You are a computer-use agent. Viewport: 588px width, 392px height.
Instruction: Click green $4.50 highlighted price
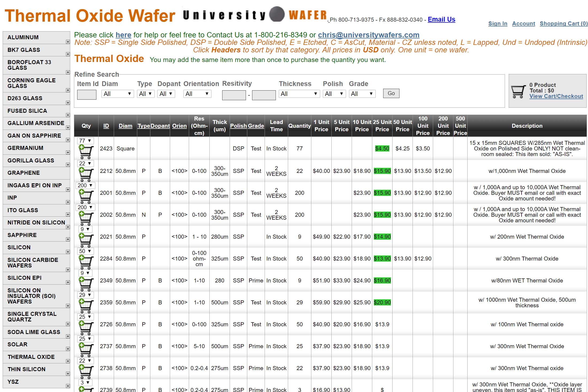(x=382, y=149)
